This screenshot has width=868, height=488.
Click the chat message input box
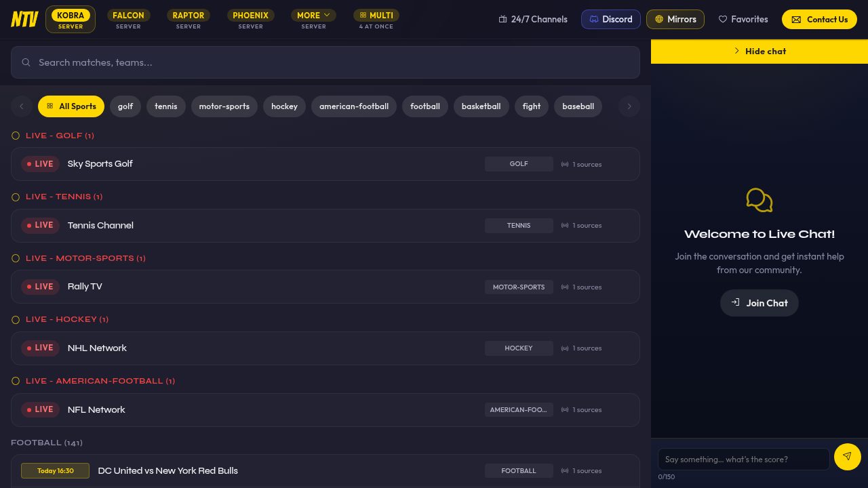744,460
